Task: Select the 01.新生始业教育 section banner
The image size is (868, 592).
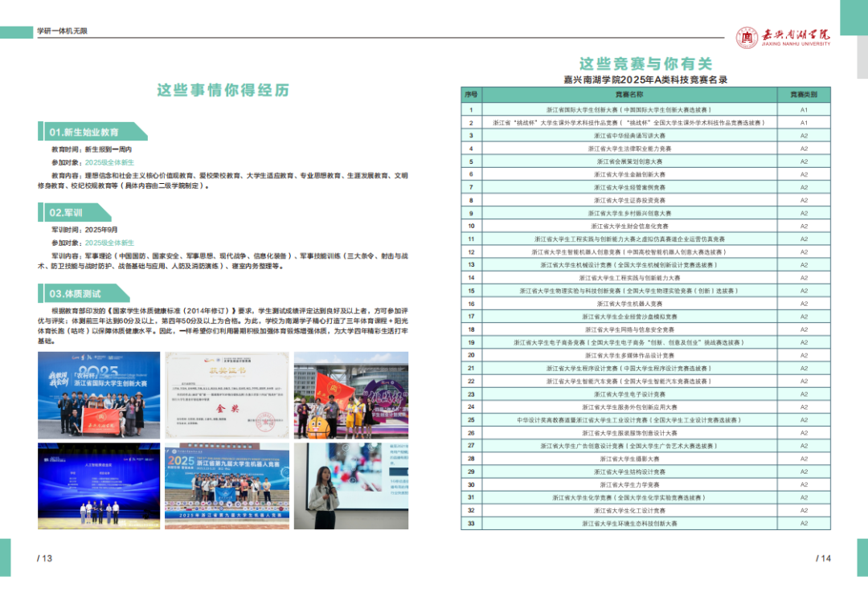Action: point(92,132)
